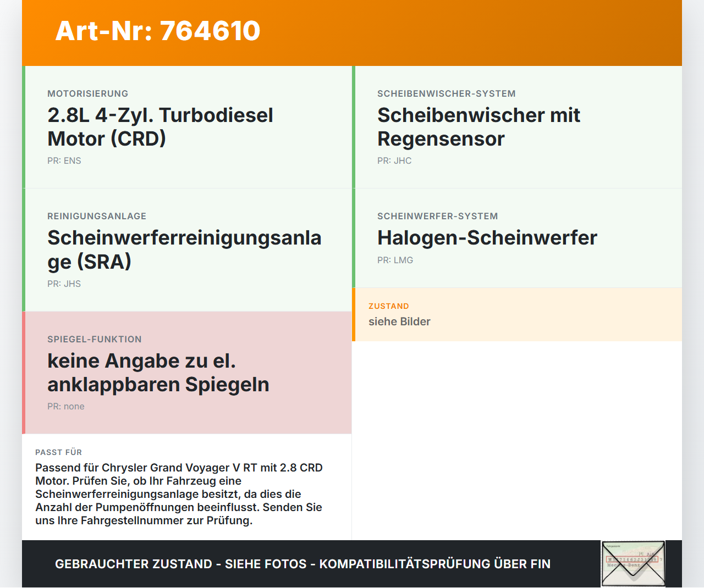Click the PR: JHS code
The image size is (704, 588).
click(x=64, y=284)
